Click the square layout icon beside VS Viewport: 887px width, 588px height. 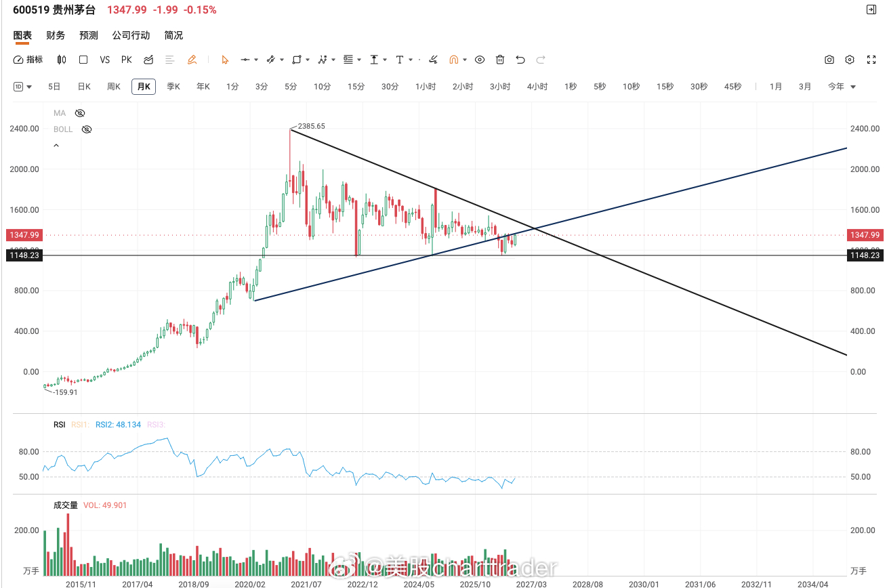pos(83,60)
